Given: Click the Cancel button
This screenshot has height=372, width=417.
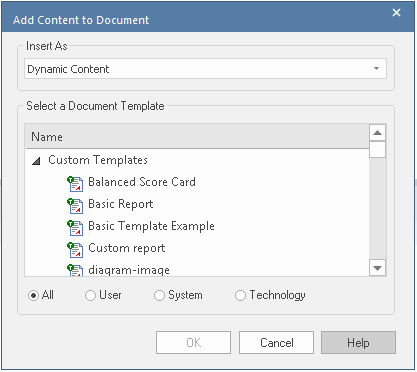Looking at the screenshot, I should pos(276,342).
